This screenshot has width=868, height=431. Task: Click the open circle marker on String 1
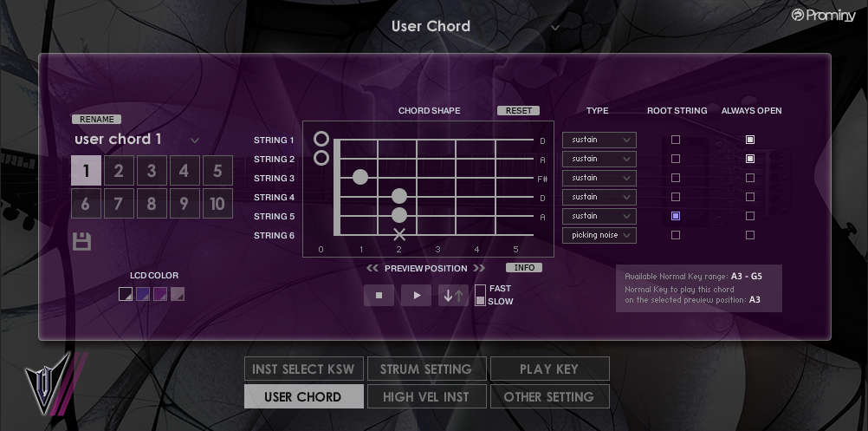coord(321,139)
